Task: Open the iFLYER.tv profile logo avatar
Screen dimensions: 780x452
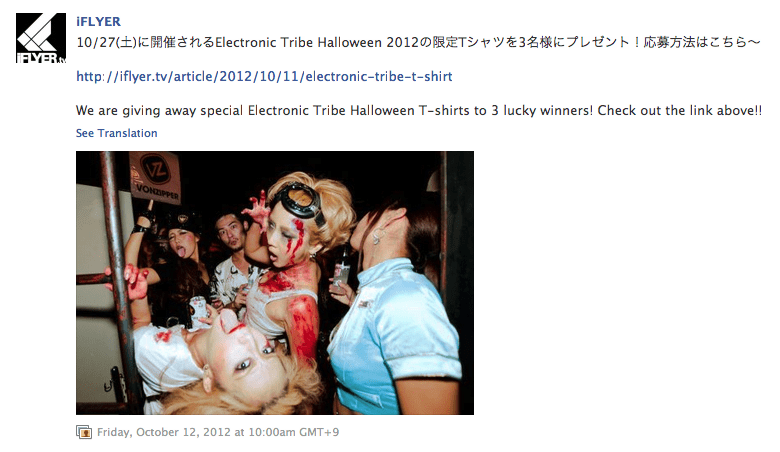Action: tap(41, 38)
